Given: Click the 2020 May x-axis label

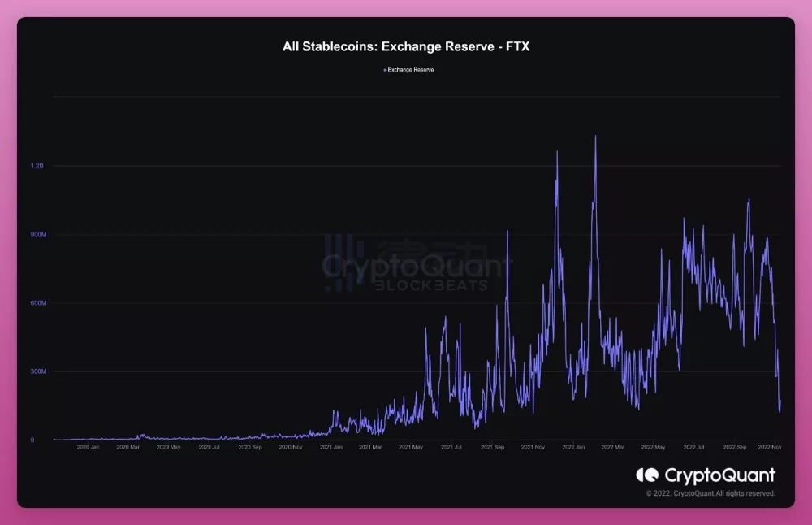Looking at the screenshot, I should pos(169,447).
